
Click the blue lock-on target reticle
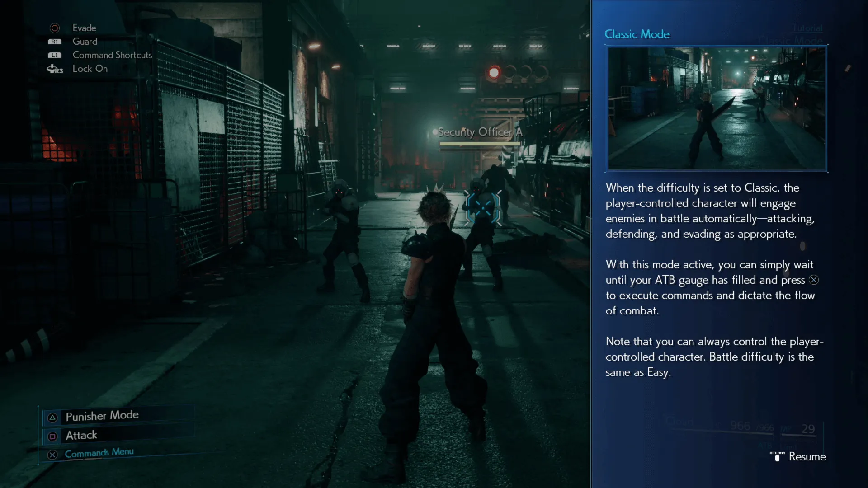tap(483, 208)
